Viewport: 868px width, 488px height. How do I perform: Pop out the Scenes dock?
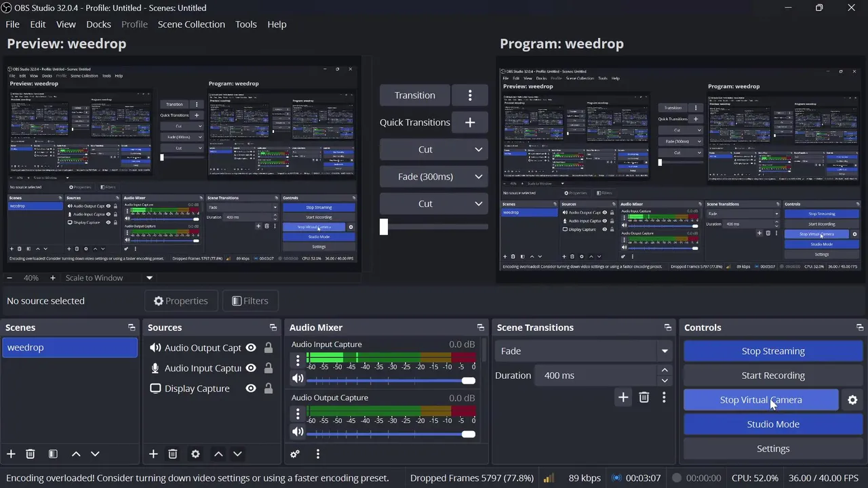pyautogui.click(x=132, y=327)
